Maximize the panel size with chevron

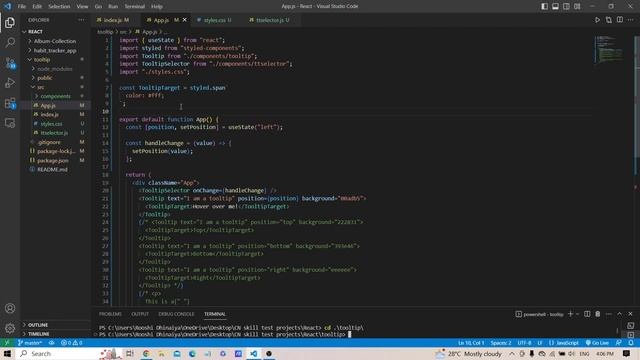tap(619, 314)
